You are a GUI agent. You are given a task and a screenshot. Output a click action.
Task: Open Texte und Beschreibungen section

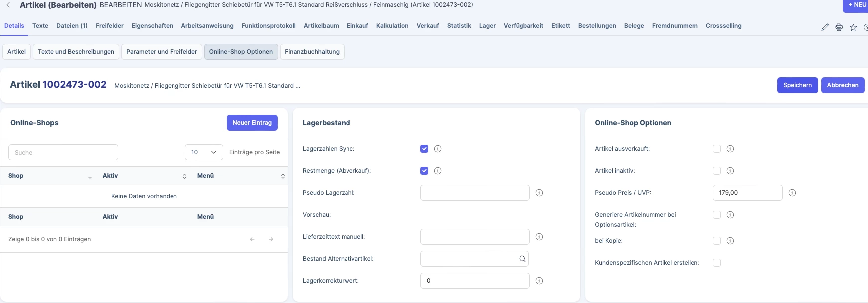coord(76,52)
